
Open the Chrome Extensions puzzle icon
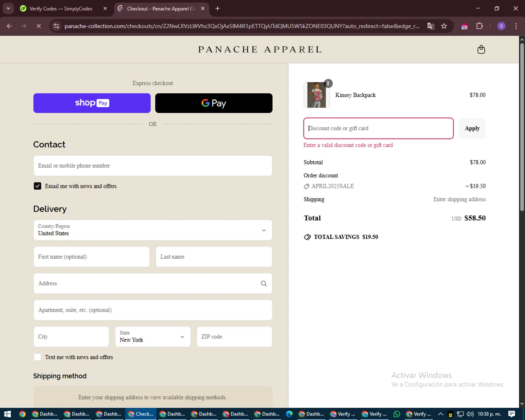tap(479, 26)
